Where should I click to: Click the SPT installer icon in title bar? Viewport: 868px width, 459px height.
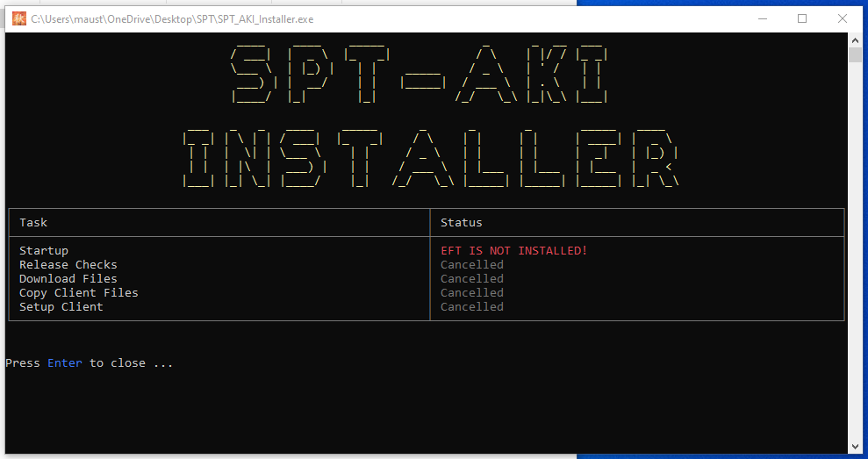coord(18,18)
